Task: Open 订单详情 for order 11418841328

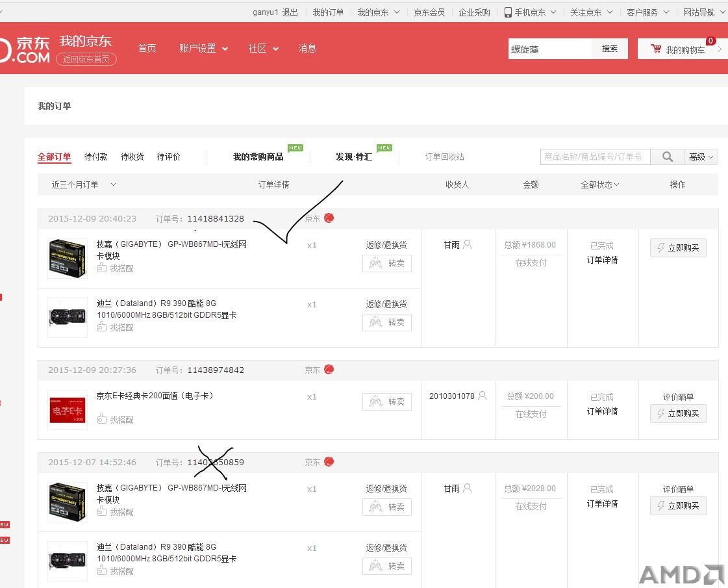Action: tap(602, 260)
